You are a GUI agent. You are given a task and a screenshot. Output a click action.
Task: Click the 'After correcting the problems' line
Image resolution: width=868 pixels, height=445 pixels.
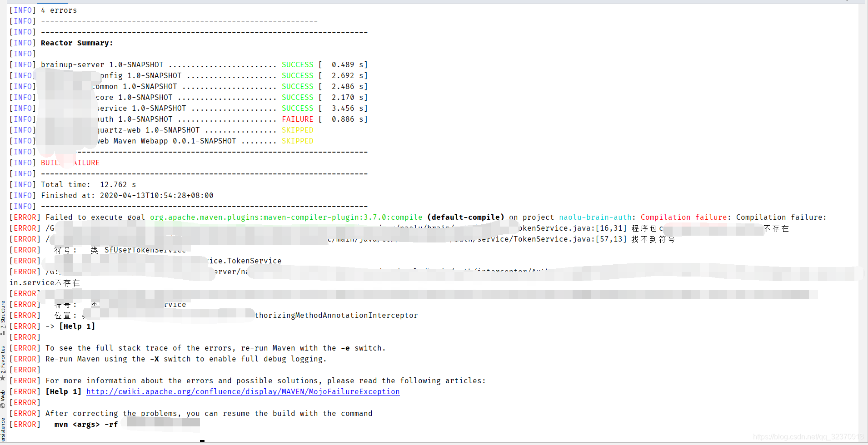pyautogui.click(x=209, y=413)
